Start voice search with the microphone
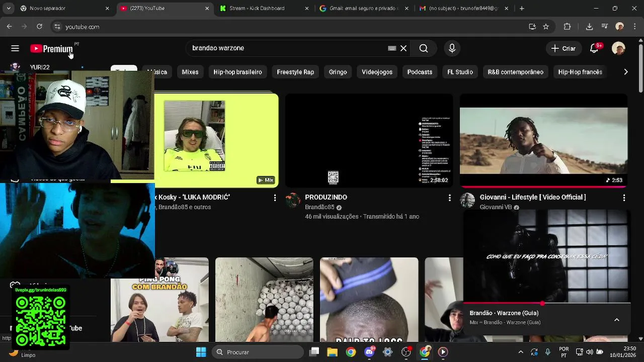 [452, 48]
